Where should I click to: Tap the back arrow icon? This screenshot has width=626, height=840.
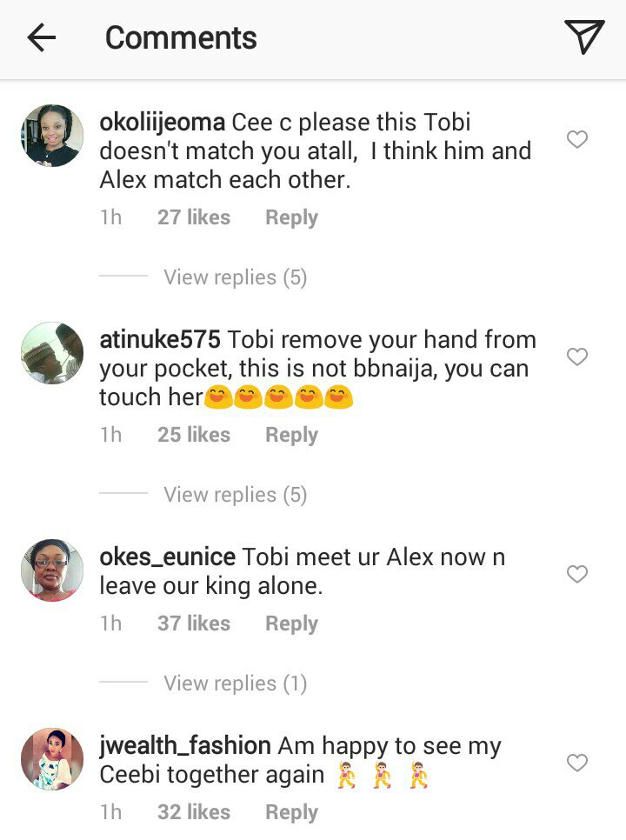coord(41,37)
